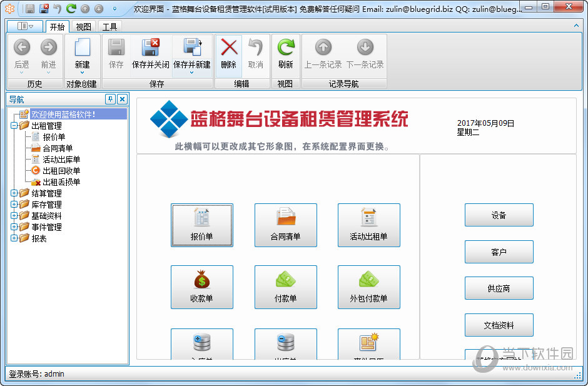Expand the 报表 tree node
Screen dimensions: 588x386
(x=14, y=238)
